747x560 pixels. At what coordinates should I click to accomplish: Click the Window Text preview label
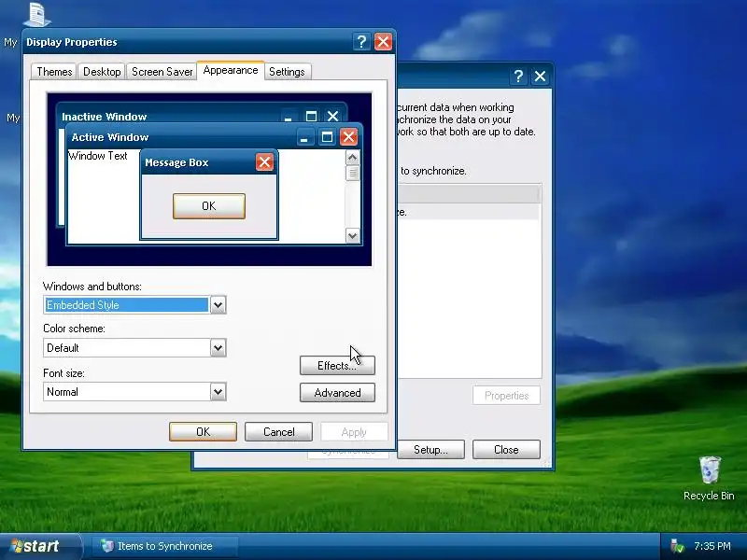98,156
